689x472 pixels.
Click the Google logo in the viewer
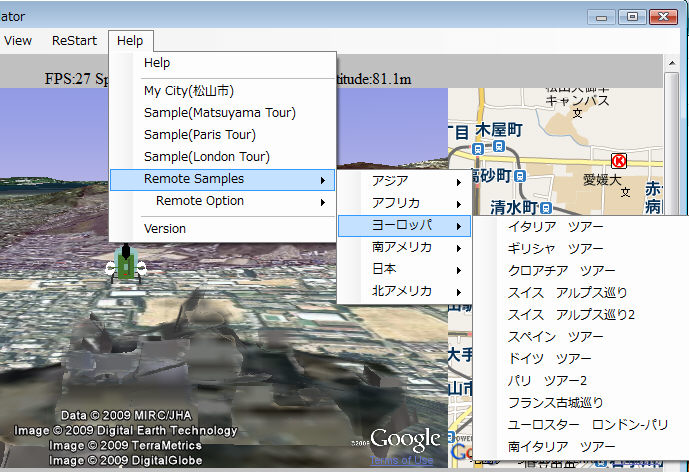[x=405, y=439]
